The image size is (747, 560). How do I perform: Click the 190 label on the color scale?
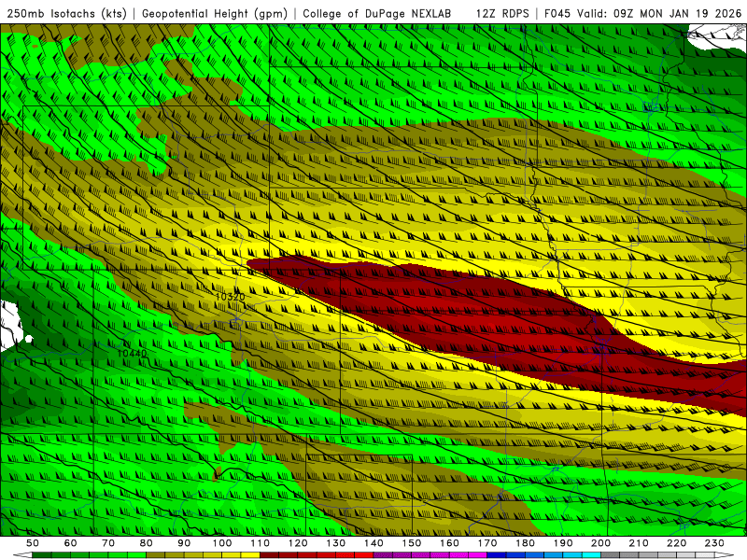[x=563, y=543]
